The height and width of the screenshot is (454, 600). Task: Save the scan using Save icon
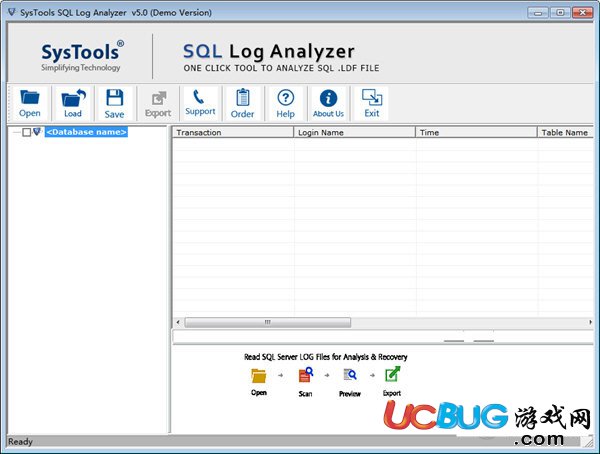click(x=114, y=103)
